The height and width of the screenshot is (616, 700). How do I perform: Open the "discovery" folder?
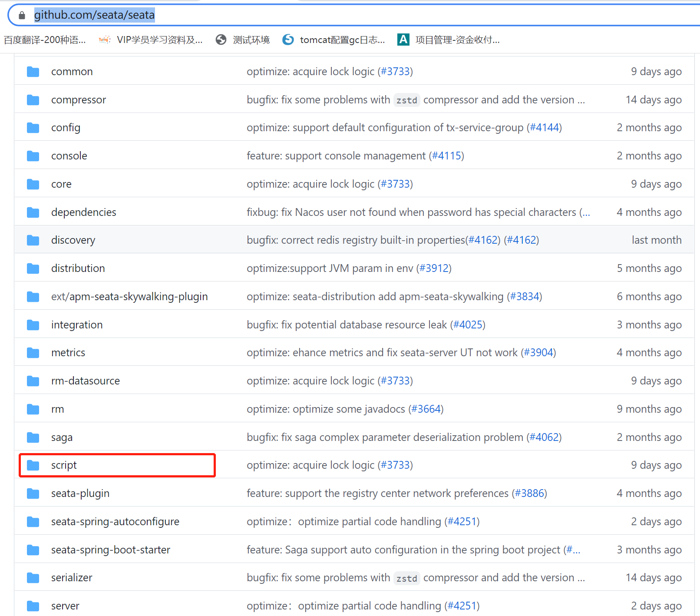tap(73, 240)
